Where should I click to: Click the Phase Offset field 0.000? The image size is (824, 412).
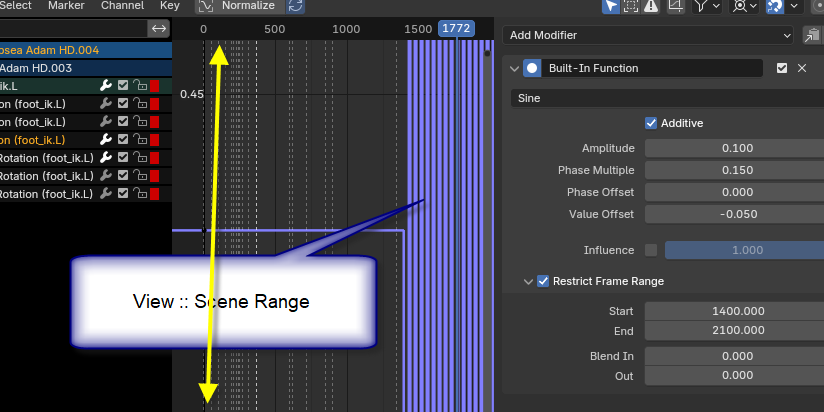tap(735, 192)
